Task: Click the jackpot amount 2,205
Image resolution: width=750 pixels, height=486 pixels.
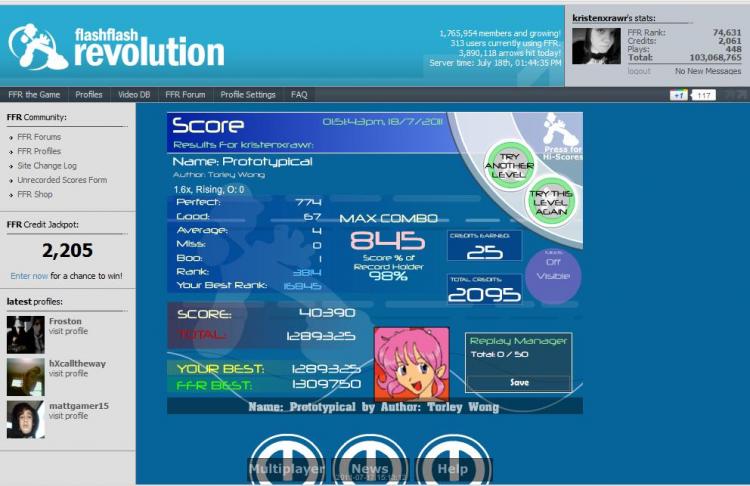Action: coord(67,250)
